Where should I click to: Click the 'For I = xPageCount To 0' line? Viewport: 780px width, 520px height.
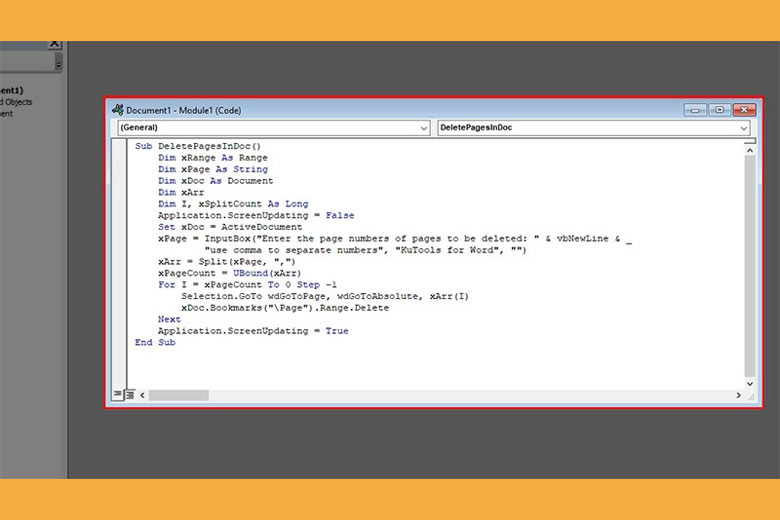coord(247,285)
